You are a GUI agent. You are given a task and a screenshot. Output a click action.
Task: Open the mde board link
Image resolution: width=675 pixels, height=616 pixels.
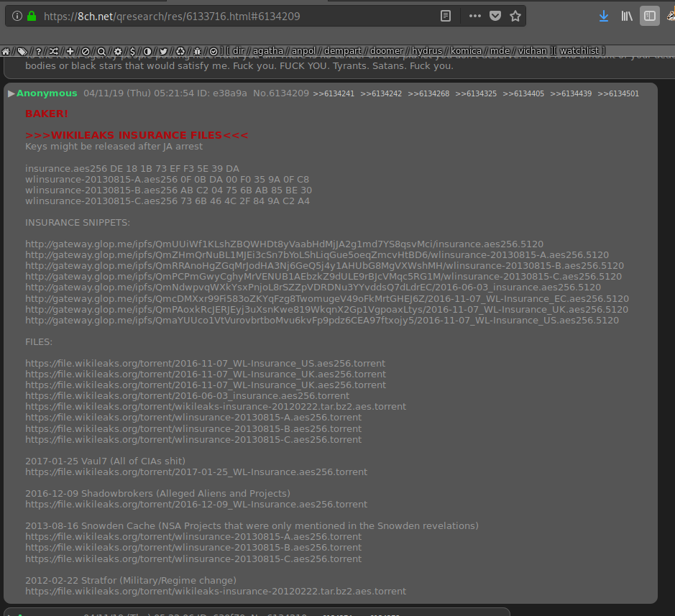500,51
